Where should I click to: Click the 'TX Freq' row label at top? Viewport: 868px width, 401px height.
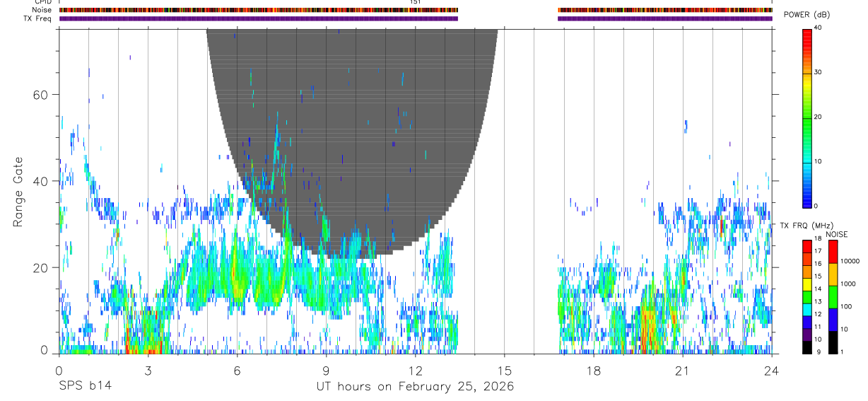(37, 18)
